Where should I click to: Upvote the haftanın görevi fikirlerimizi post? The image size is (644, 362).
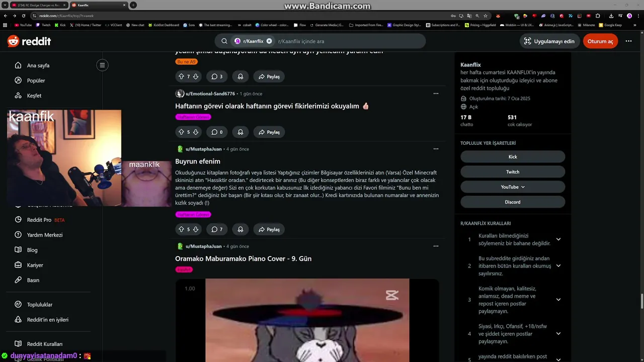pos(181,132)
